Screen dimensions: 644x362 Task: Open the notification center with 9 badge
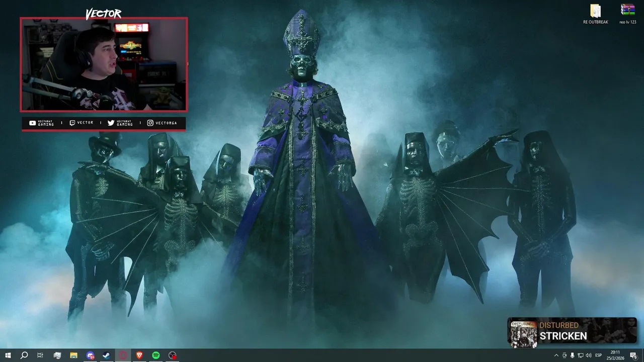(x=634, y=355)
